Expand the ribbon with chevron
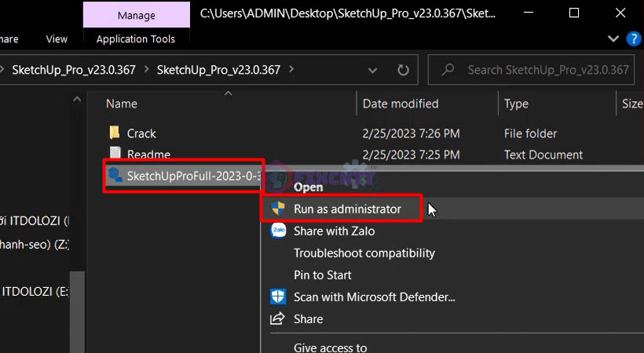The height and width of the screenshot is (353, 644). [x=613, y=38]
